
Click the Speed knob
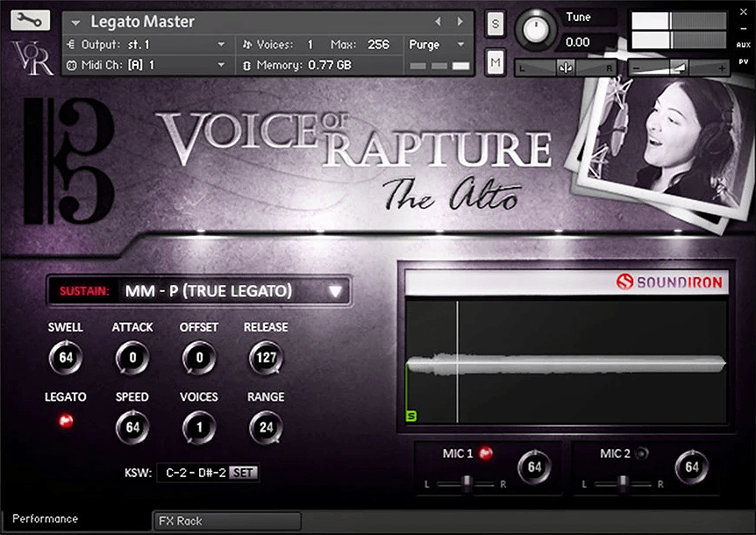click(x=132, y=427)
